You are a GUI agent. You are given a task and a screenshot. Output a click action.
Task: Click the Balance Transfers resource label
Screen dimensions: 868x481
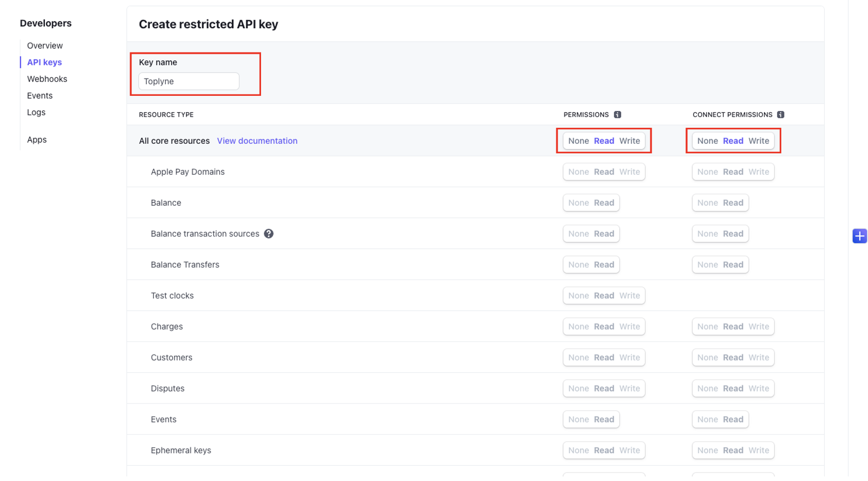185,265
